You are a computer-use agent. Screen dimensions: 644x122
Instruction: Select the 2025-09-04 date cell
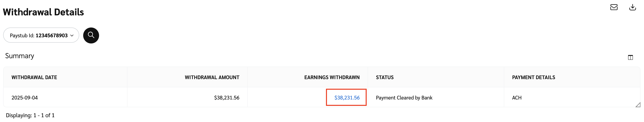pos(24,98)
